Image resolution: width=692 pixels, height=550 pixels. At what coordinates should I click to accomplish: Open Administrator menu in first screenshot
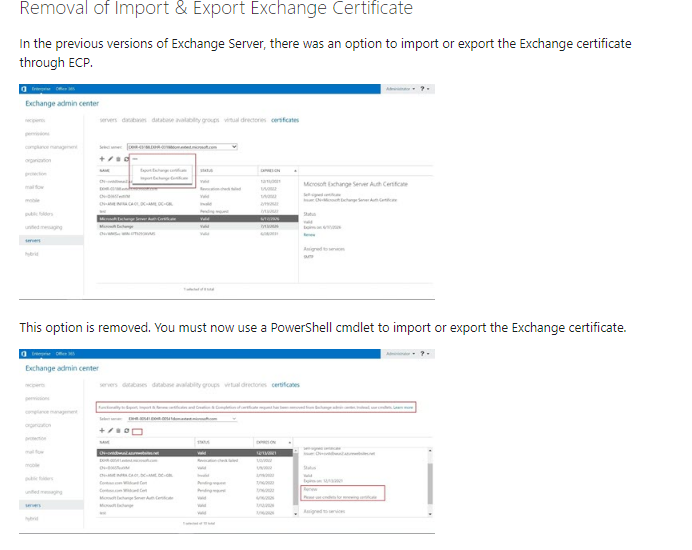tap(400, 89)
